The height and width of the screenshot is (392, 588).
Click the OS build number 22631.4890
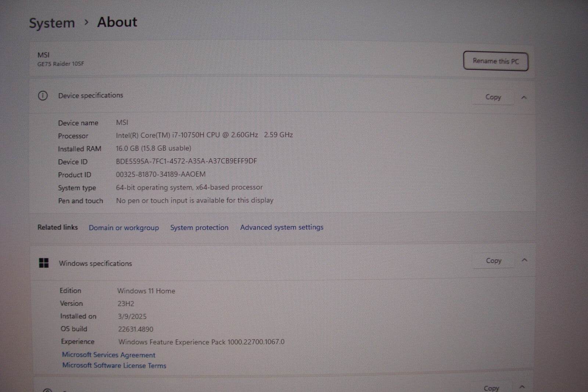click(x=135, y=329)
